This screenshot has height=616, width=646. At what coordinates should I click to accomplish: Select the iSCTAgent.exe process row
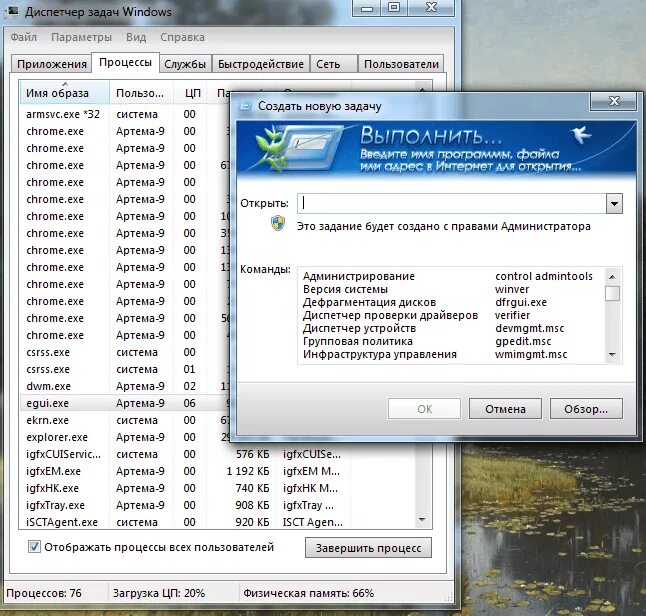[x=218, y=522]
